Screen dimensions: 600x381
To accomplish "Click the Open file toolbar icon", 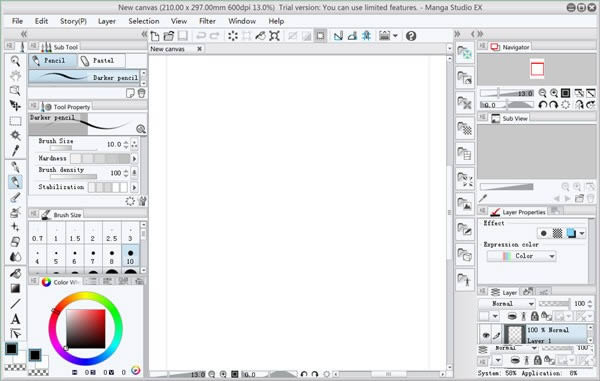I will 168,36.
